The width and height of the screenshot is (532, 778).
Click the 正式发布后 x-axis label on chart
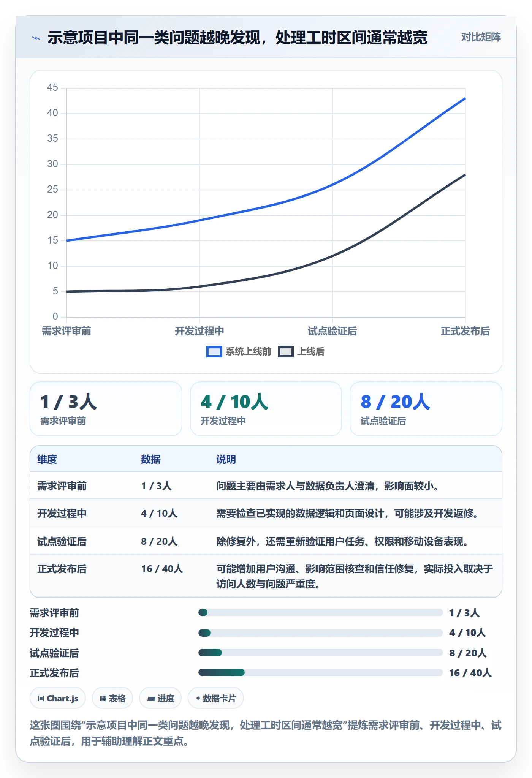coord(465,331)
